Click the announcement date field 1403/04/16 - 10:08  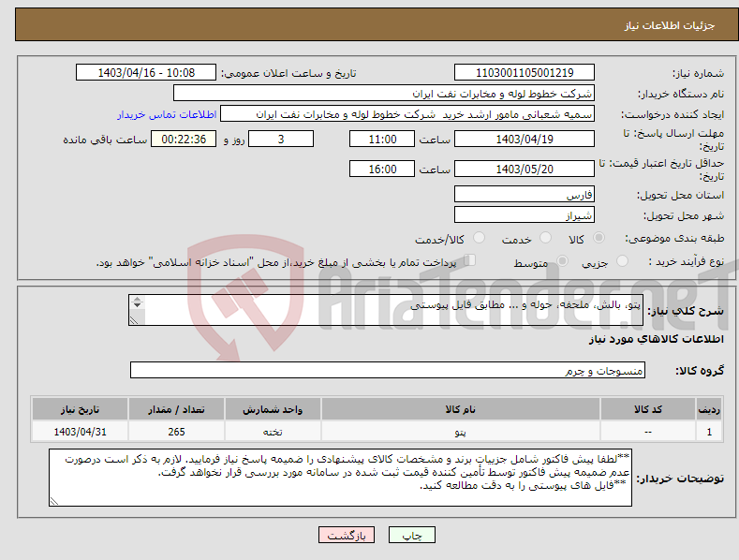click(146, 73)
